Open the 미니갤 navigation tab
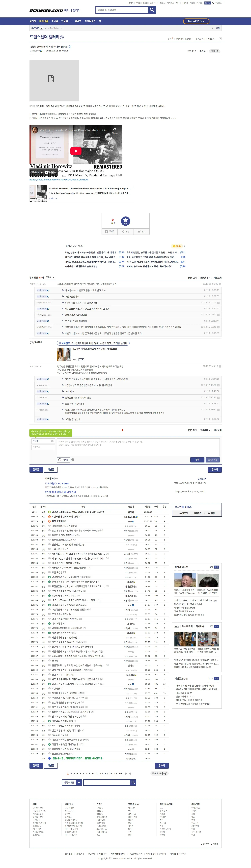 pyautogui.click(x=55, y=21)
